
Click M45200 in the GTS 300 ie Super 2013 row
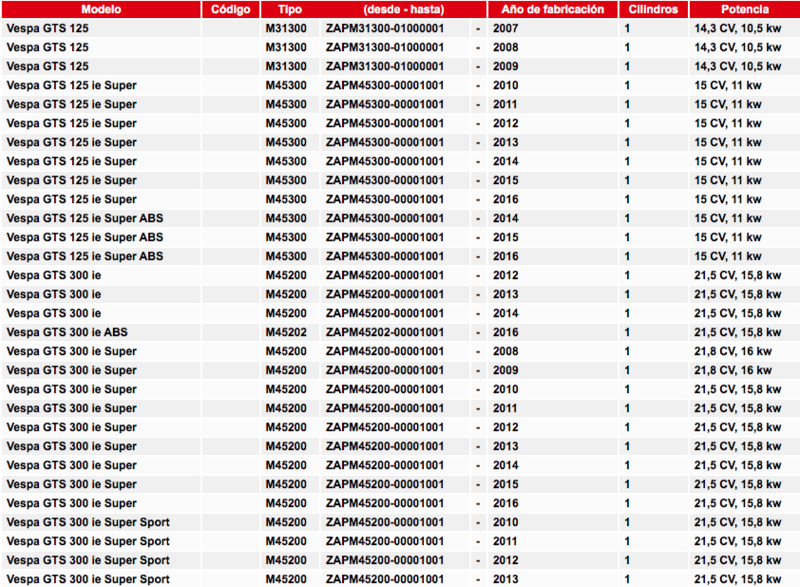[x=286, y=446]
